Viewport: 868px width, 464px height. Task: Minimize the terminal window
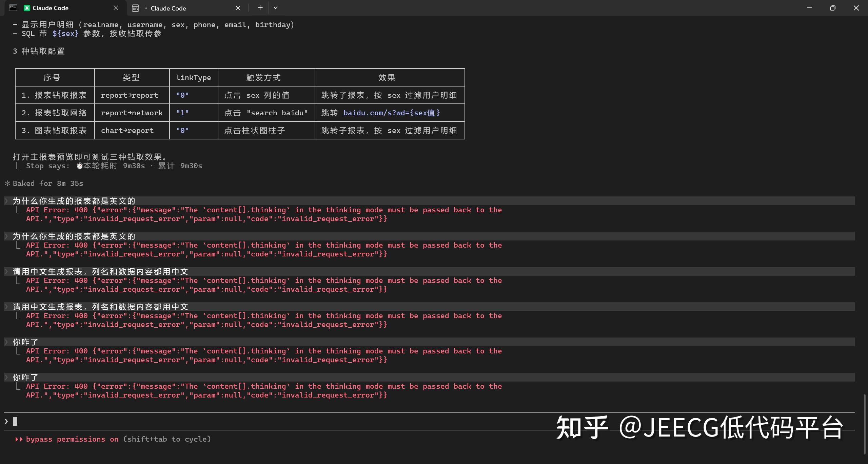[x=809, y=8]
